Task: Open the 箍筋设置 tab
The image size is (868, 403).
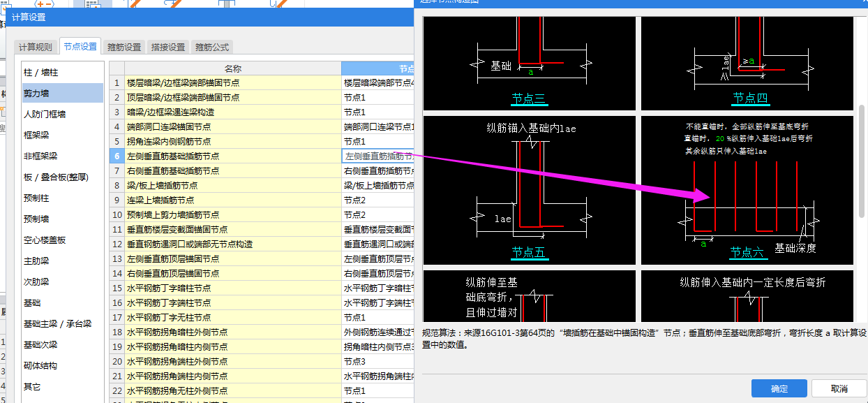Action: [124, 47]
